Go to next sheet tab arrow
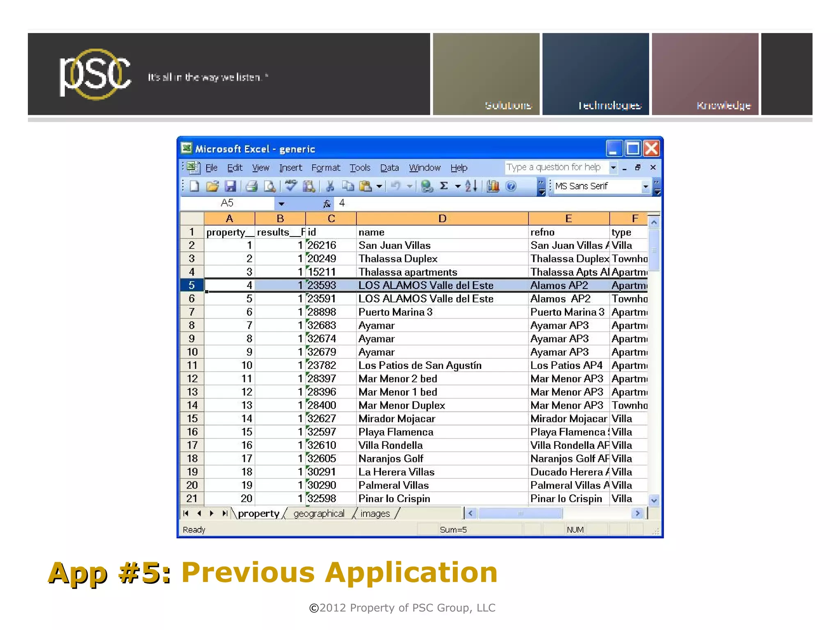Viewport: 840px width, 630px height. click(212, 513)
